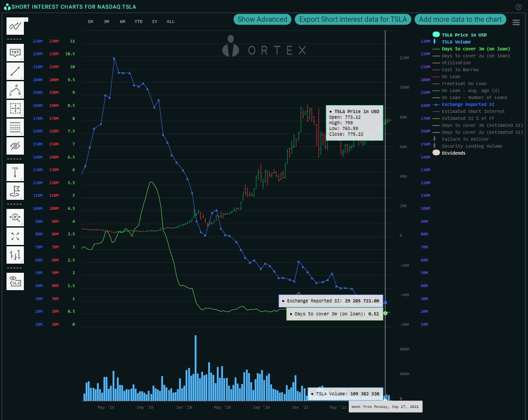Open the hamburger chart menu

pos(516,23)
